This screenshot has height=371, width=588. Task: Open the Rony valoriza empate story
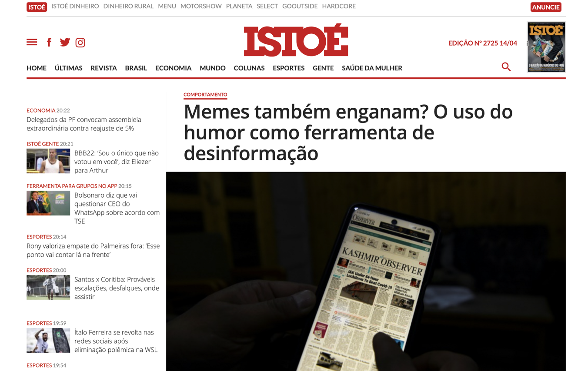point(93,250)
